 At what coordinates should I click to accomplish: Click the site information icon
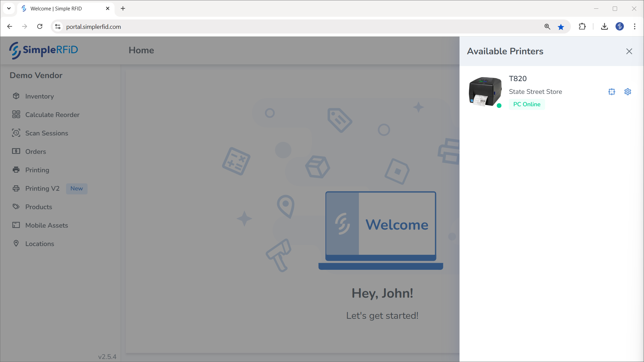point(58,26)
